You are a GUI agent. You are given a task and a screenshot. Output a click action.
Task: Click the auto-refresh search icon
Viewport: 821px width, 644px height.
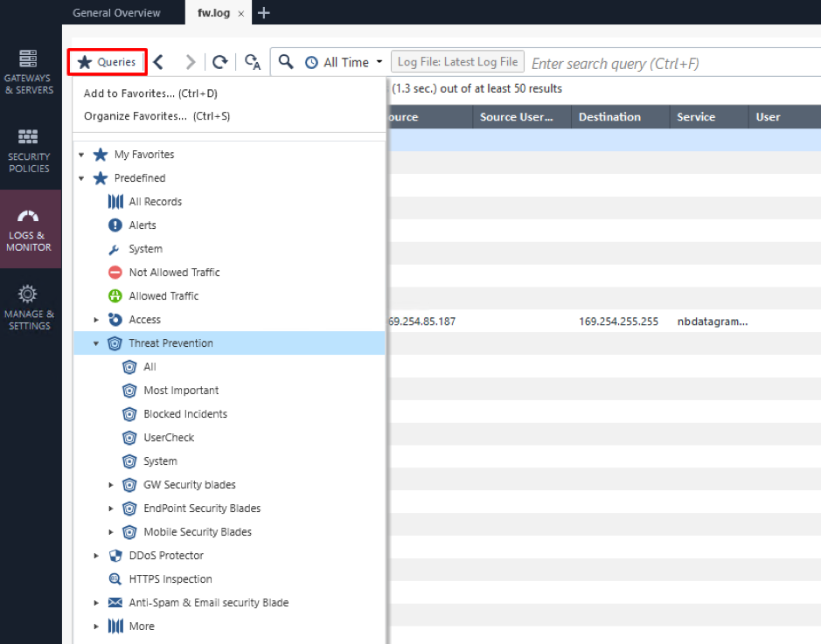[x=253, y=62]
